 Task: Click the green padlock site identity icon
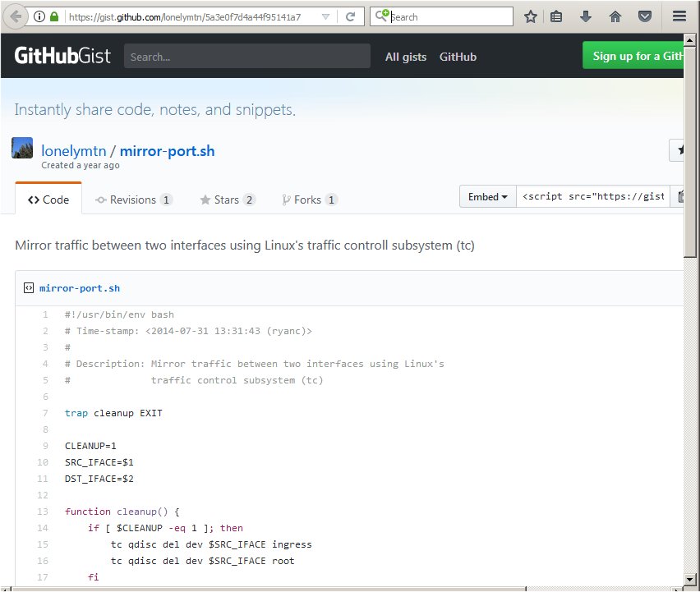(x=55, y=16)
